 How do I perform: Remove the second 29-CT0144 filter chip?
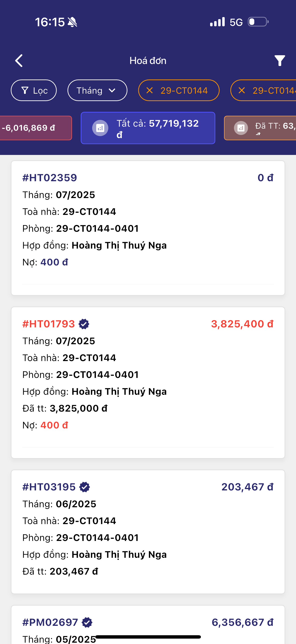click(242, 90)
